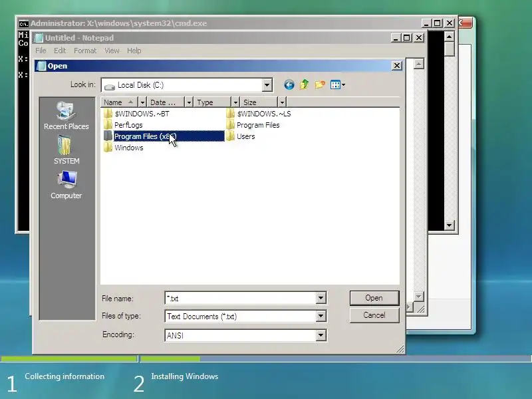The height and width of the screenshot is (399, 532).
Task: Select the $WINDOWS.~LS folder icon
Action: point(230,113)
